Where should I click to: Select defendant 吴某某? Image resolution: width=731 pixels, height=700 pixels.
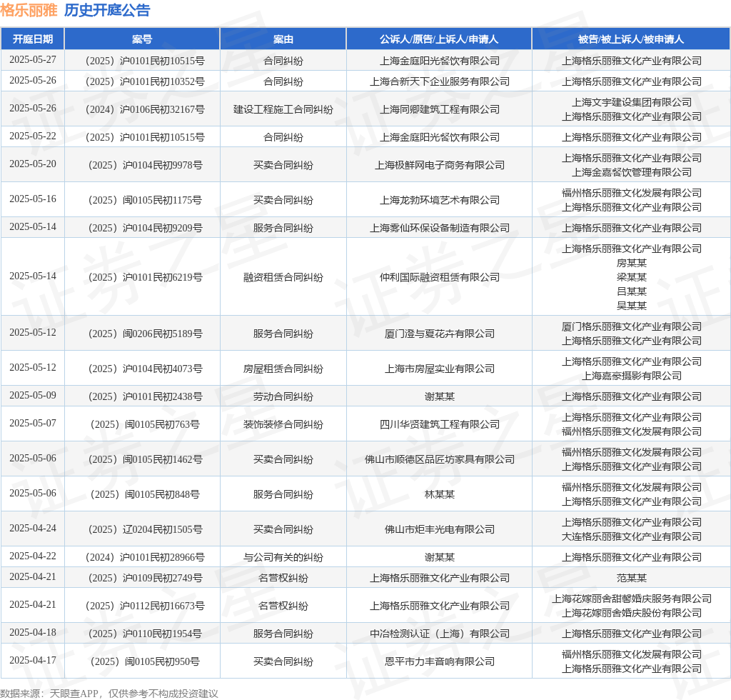632,306
